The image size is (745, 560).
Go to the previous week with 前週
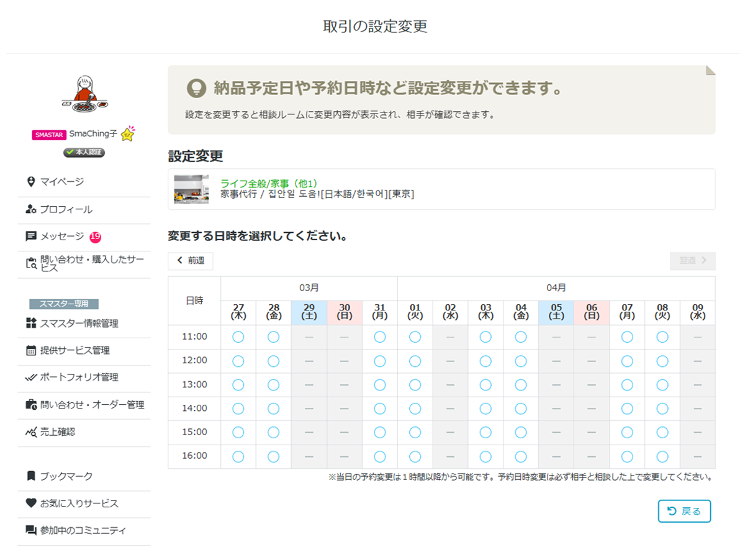(191, 261)
